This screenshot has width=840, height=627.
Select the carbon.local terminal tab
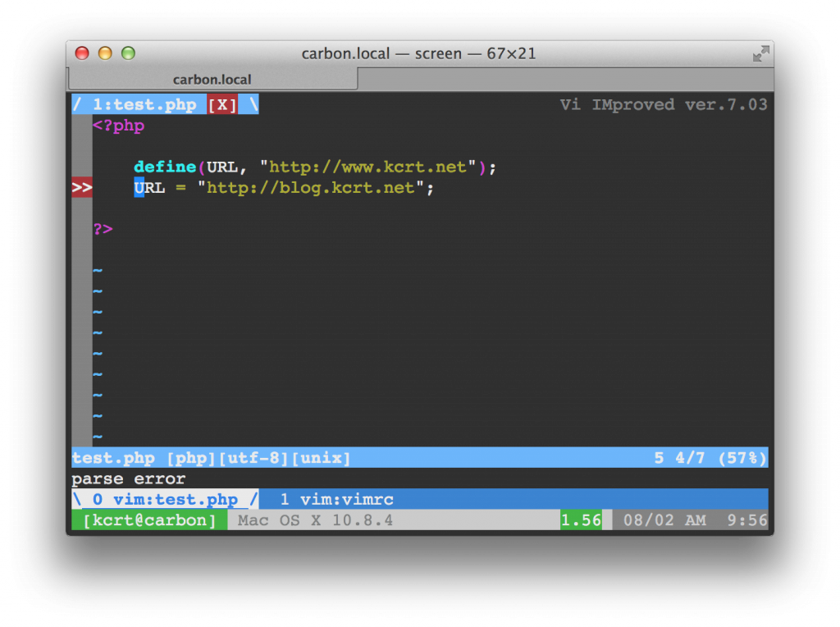coord(212,80)
